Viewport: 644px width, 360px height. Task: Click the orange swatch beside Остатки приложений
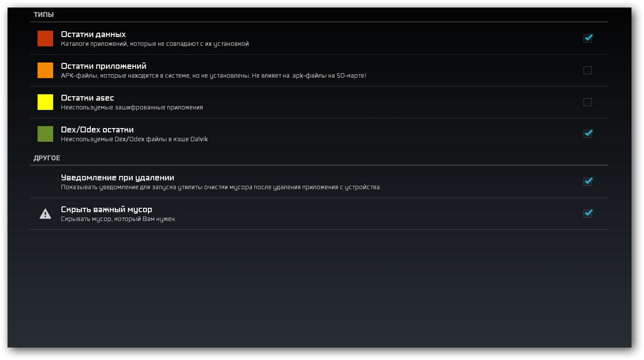click(x=45, y=70)
